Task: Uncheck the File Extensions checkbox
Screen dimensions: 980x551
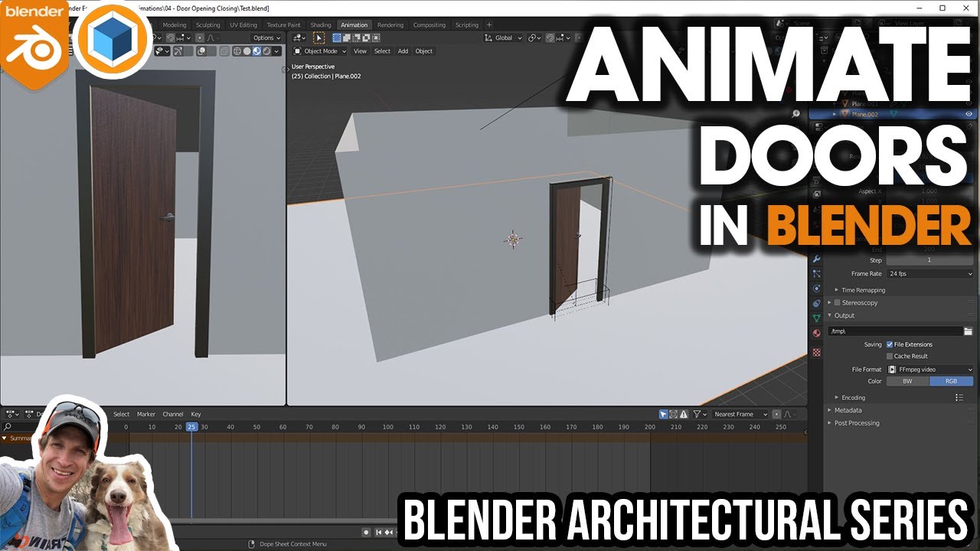Action: coord(890,344)
